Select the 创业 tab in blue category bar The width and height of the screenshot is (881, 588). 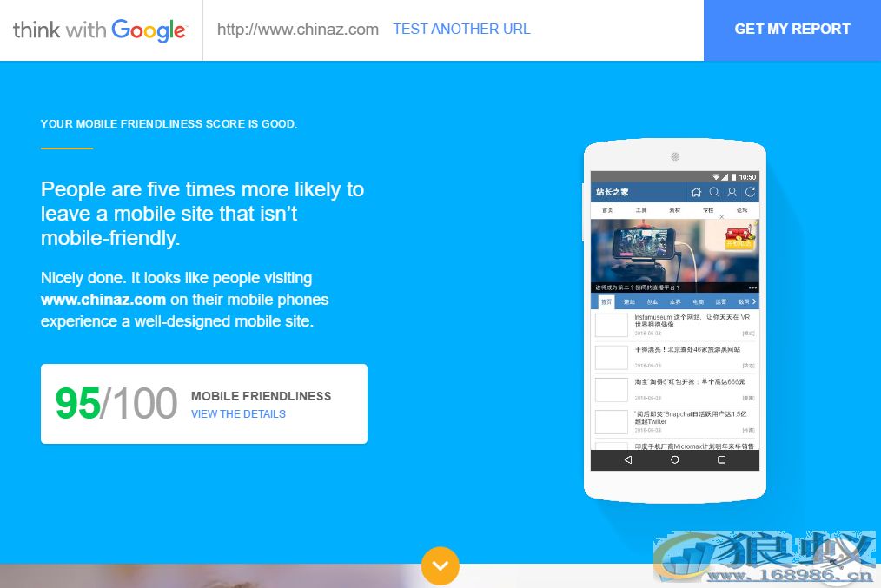(652, 301)
